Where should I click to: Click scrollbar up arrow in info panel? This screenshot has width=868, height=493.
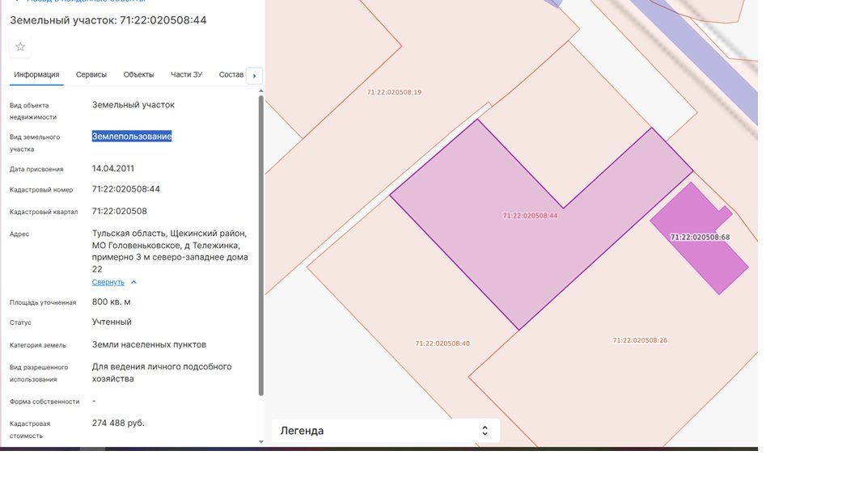pos(260,91)
